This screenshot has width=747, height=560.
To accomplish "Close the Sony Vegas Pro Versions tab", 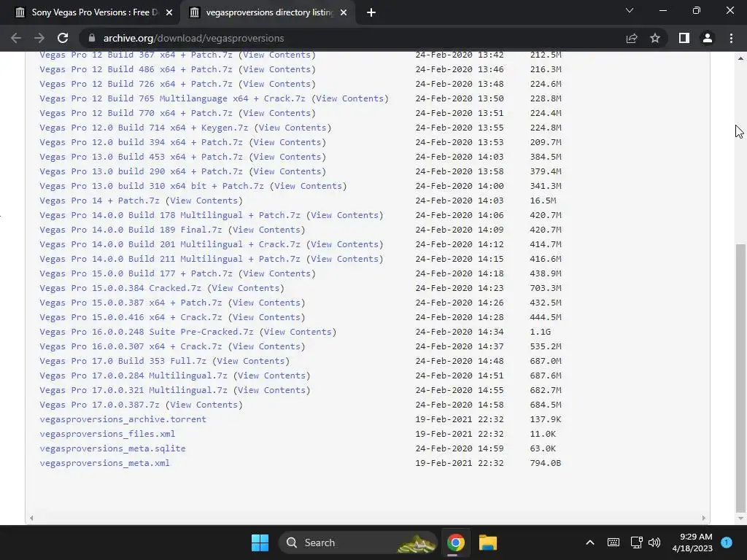I will click(x=169, y=12).
